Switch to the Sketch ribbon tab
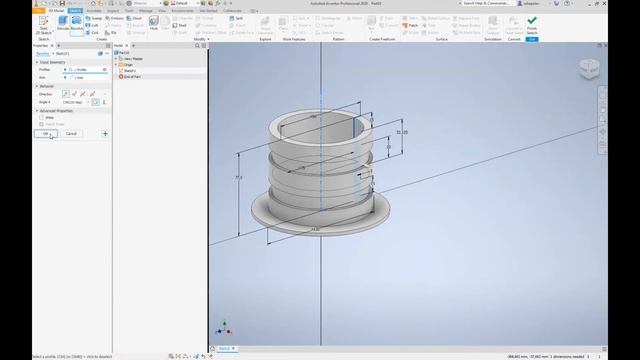640x360 pixels. point(75,11)
